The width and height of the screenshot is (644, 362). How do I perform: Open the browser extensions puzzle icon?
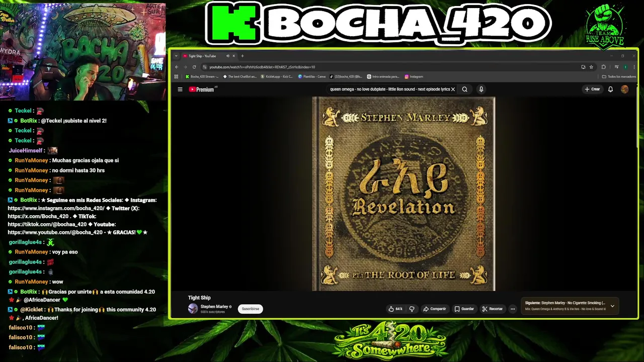[603, 67]
